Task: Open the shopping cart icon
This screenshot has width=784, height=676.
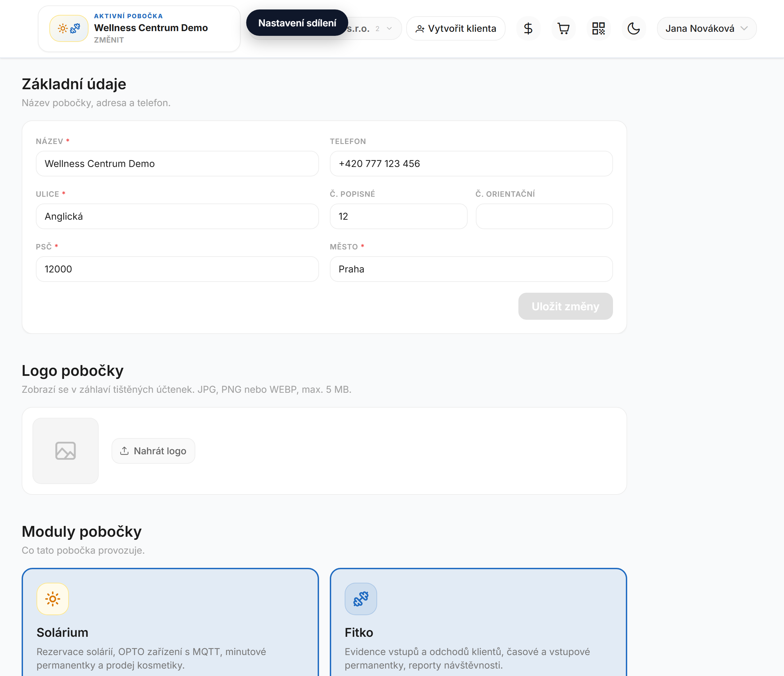Action: click(x=563, y=28)
